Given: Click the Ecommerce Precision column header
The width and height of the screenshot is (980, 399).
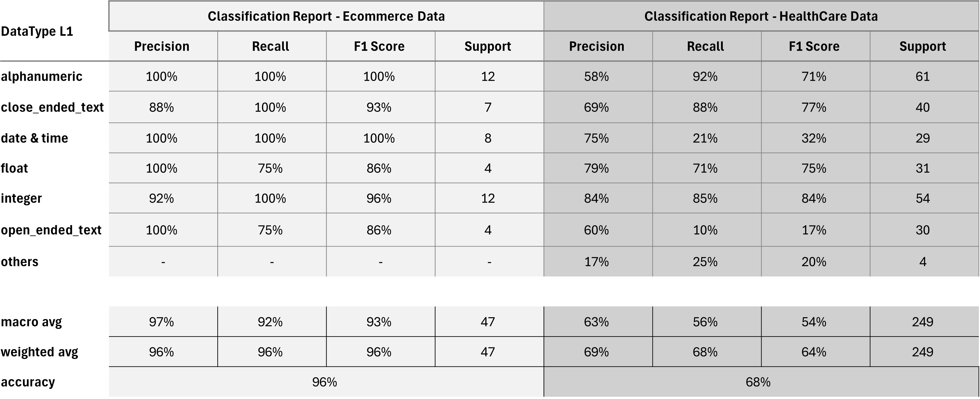Looking at the screenshot, I should (x=162, y=46).
